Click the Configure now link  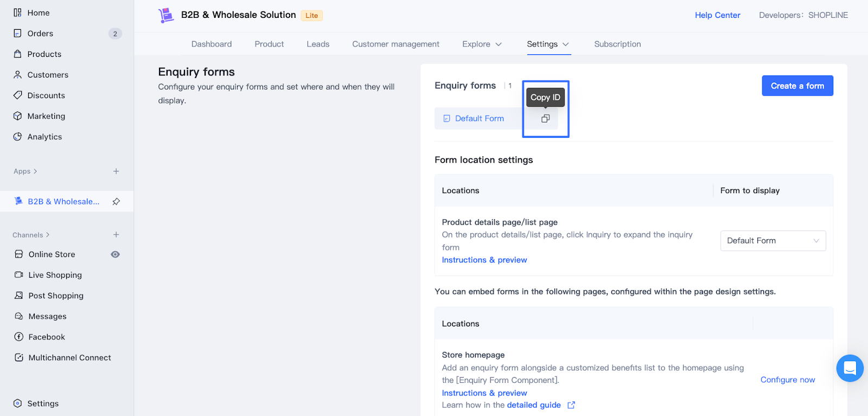pos(787,380)
